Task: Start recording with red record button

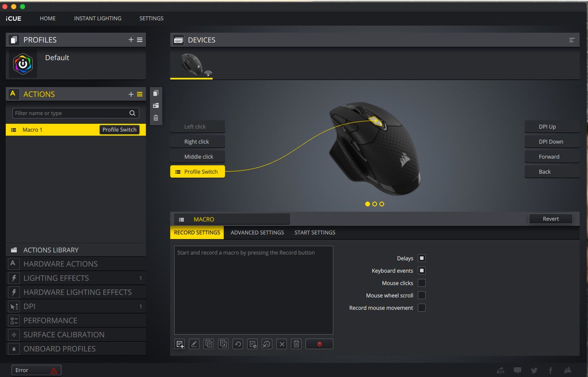Action: (319, 344)
